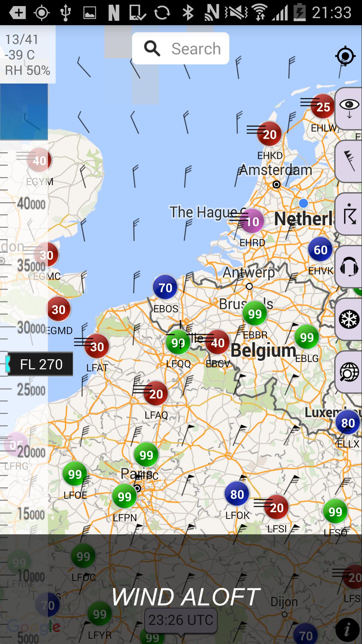Tap the EHRD purple marker 10
Image resolution: width=362 pixels, height=644 pixels.
click(252, 221)
